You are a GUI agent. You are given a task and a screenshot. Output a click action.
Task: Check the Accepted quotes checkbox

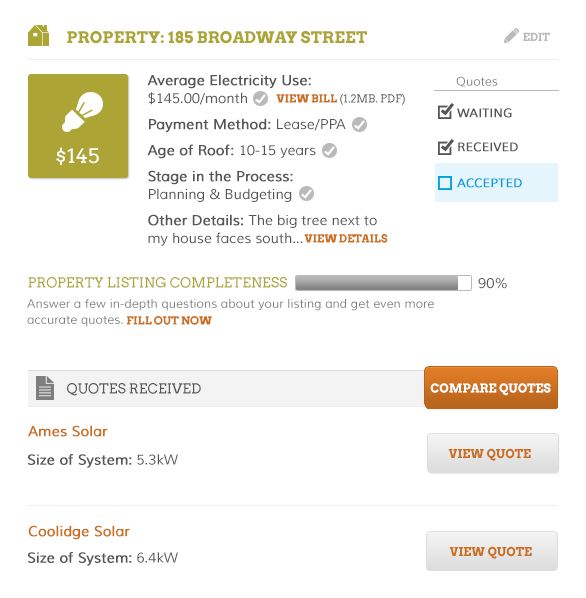tap(445, 183)
